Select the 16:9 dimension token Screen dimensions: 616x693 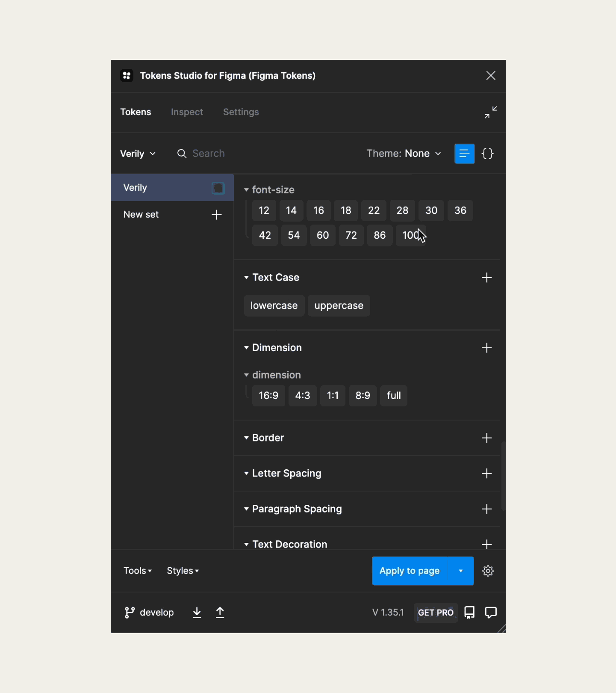click(268, 396)
